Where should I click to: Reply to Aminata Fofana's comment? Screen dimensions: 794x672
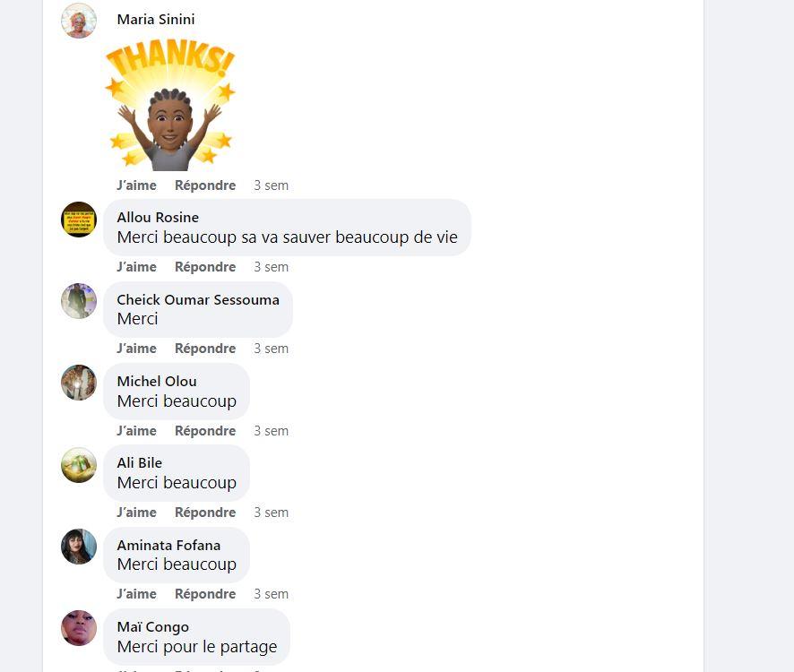[205, 593]
